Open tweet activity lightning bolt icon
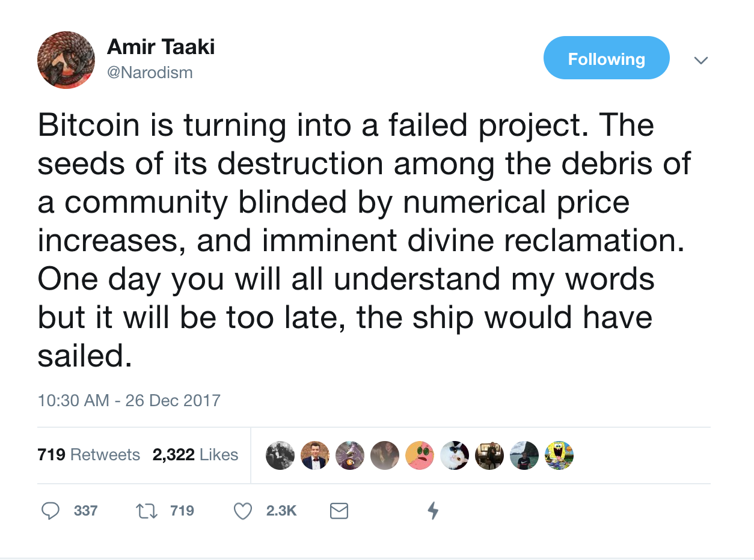Screen dimensions: 754x560 tap(432, 511)
